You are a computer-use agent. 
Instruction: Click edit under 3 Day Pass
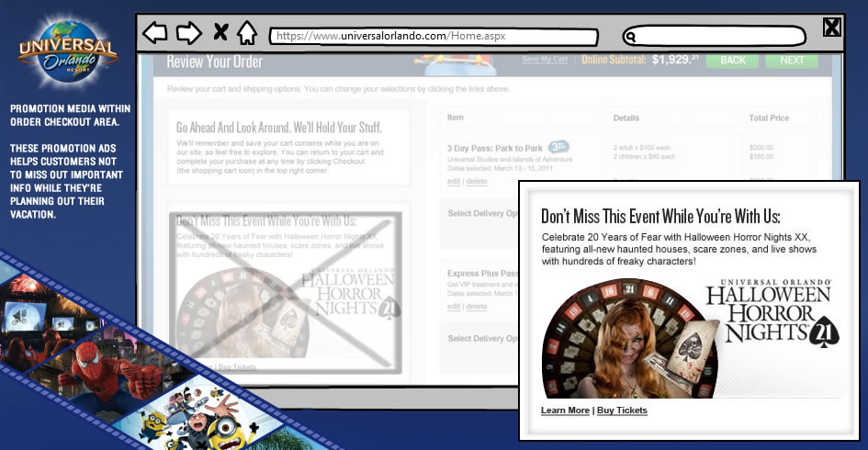[454, 182]
